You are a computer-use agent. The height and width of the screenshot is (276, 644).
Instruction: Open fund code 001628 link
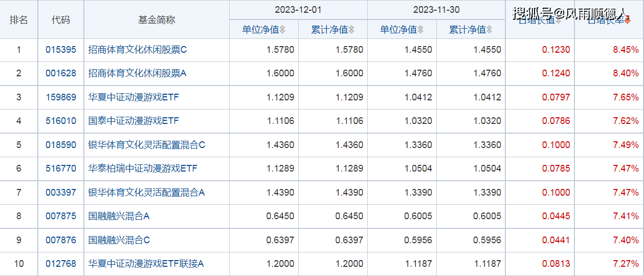[60, 73]
